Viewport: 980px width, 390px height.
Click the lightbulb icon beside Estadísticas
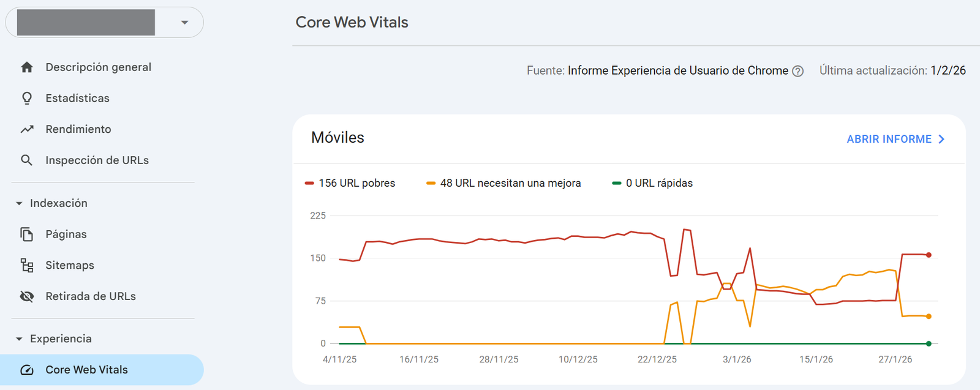click(x=26, y=98)
